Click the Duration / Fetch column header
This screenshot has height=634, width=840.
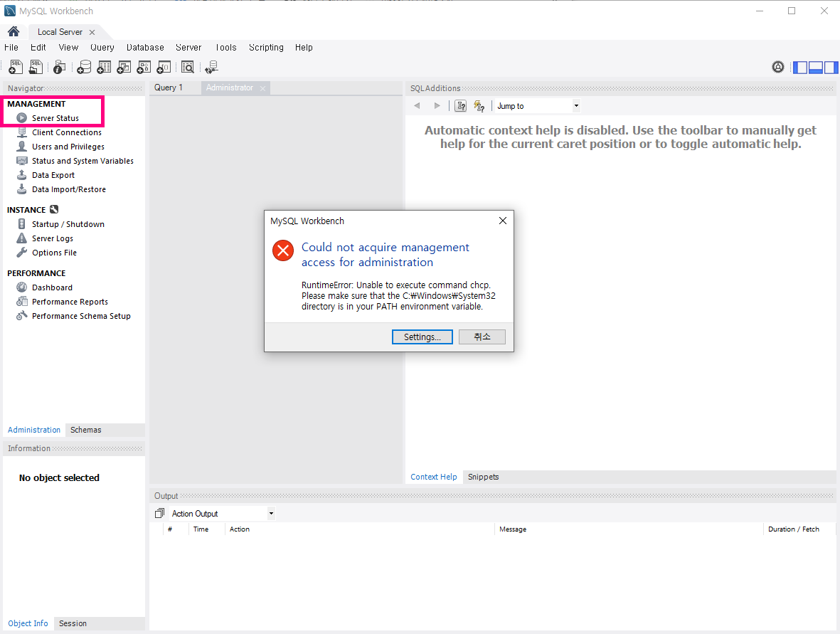click(x=793, y=529)
